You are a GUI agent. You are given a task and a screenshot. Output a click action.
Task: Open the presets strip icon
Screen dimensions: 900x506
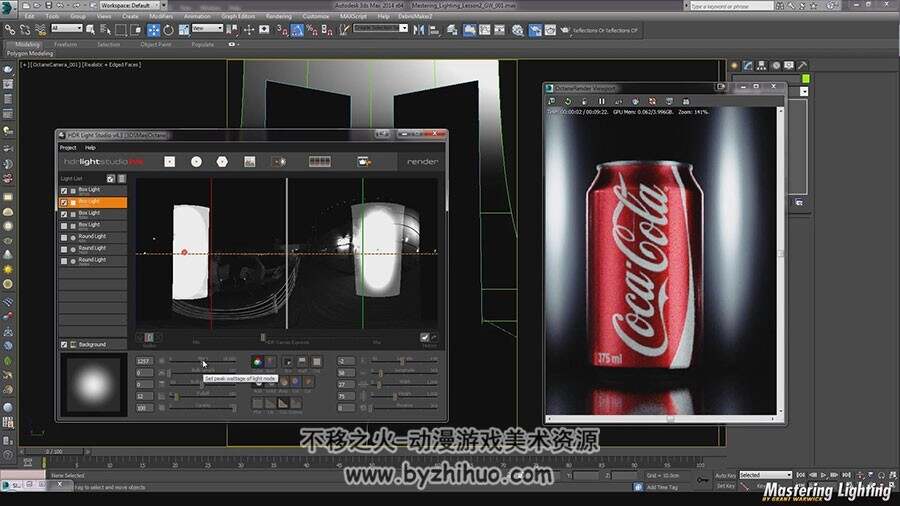(x=320, y=162)
